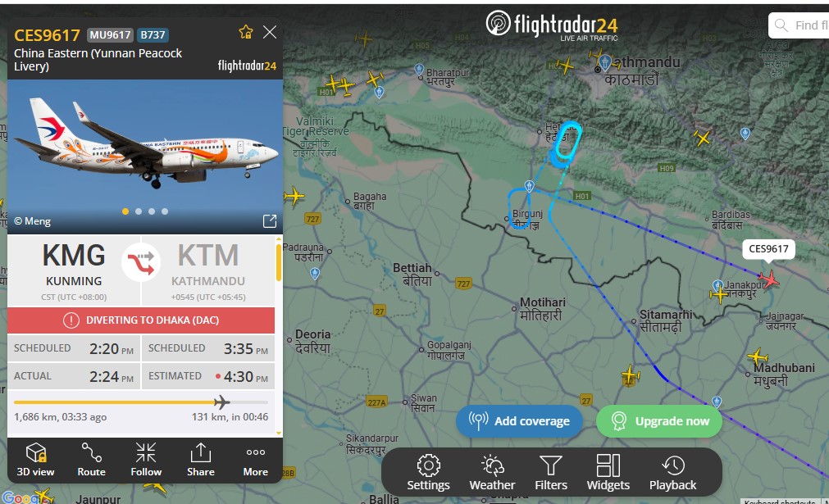Image resolution: width=829 pixels, height=504 pixels.
Task: Click the Add coverage button
Action: click(519, 421)
